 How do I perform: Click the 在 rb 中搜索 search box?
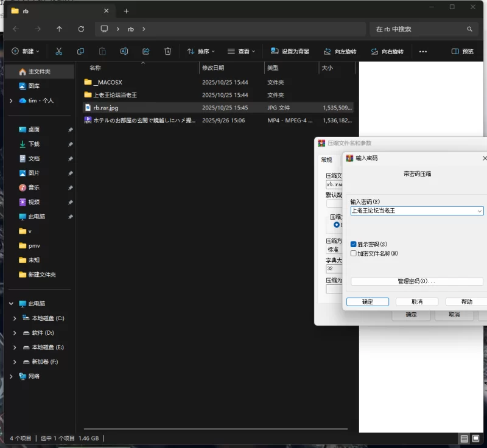pyautogui.click(x=420, y=29)
